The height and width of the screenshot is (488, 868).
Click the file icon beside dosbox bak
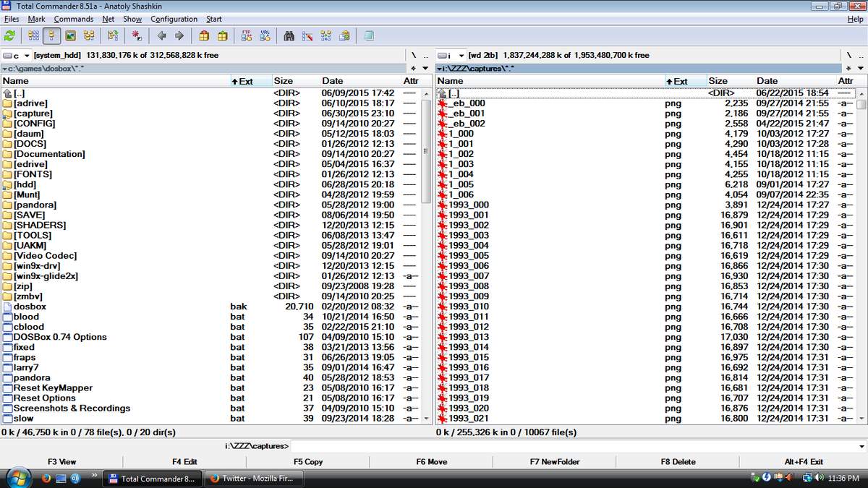tap(8, 307)
